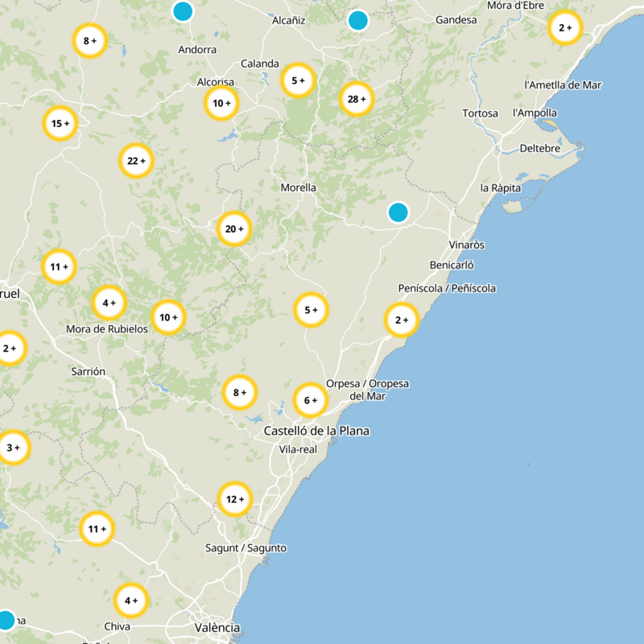Click the 8+ cluster near Andorra

[x=89, y=41]
